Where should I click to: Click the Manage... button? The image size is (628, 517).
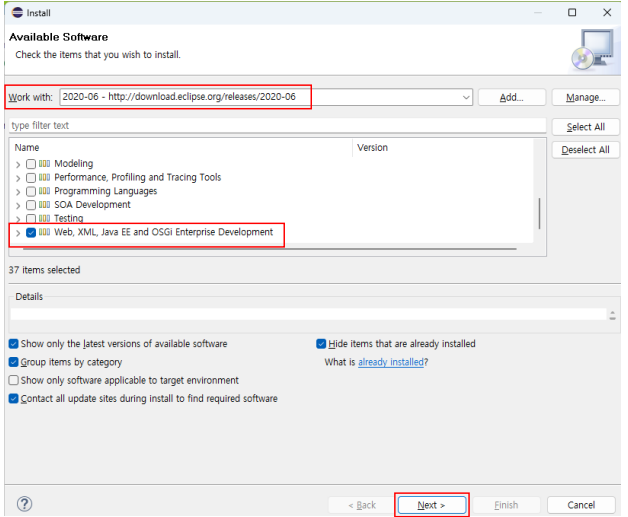pyautogui.click(x=585, y=97)
